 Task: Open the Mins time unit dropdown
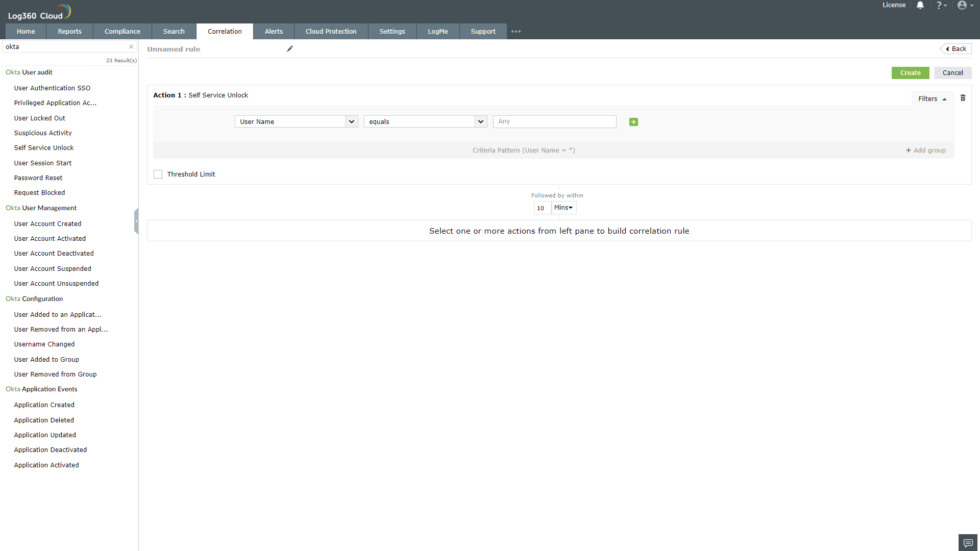pos(563,208)
